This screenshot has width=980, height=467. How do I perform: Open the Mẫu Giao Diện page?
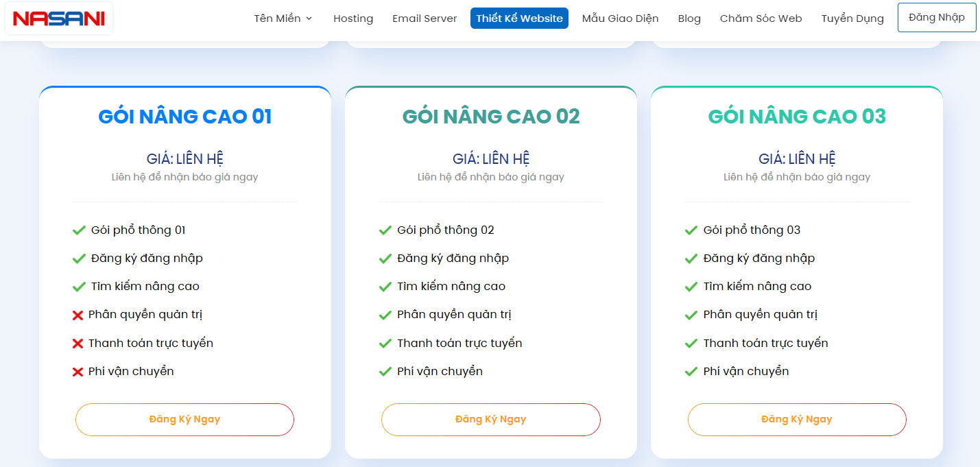(x=620, y=19)
